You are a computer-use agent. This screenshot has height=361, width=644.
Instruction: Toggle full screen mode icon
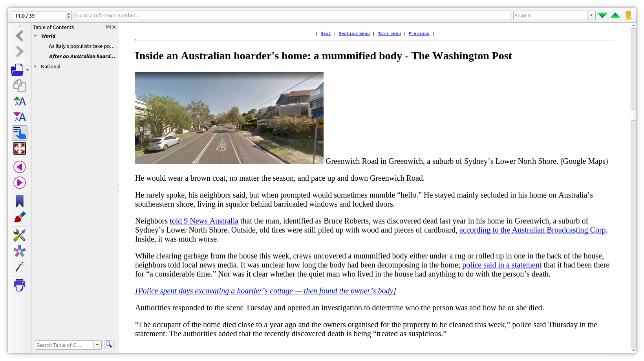coord(20,148)
